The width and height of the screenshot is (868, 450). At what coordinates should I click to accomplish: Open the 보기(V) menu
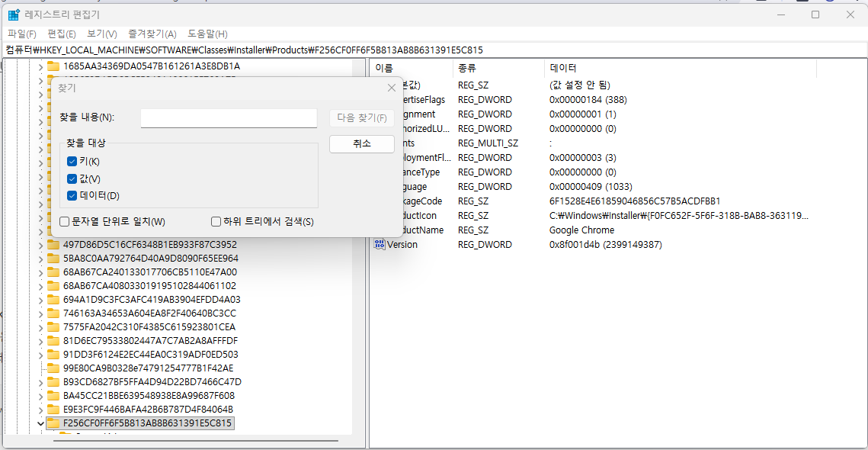click(102, 34)
